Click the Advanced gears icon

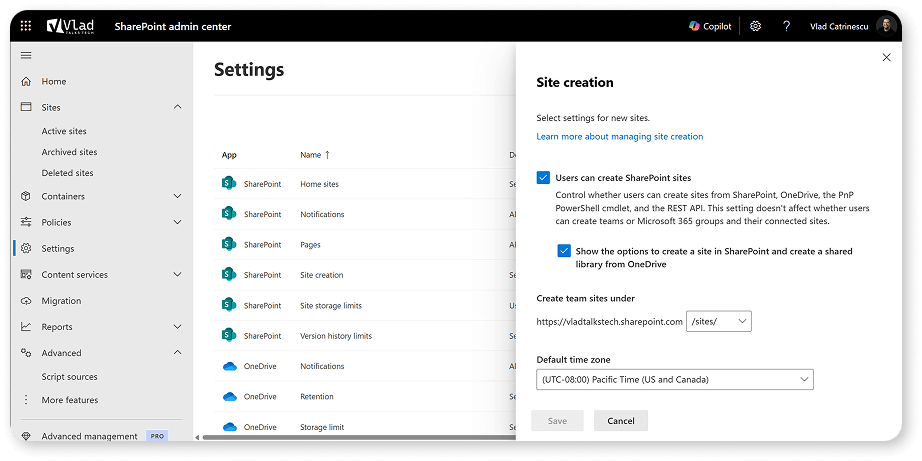click(x=26, y=353)
